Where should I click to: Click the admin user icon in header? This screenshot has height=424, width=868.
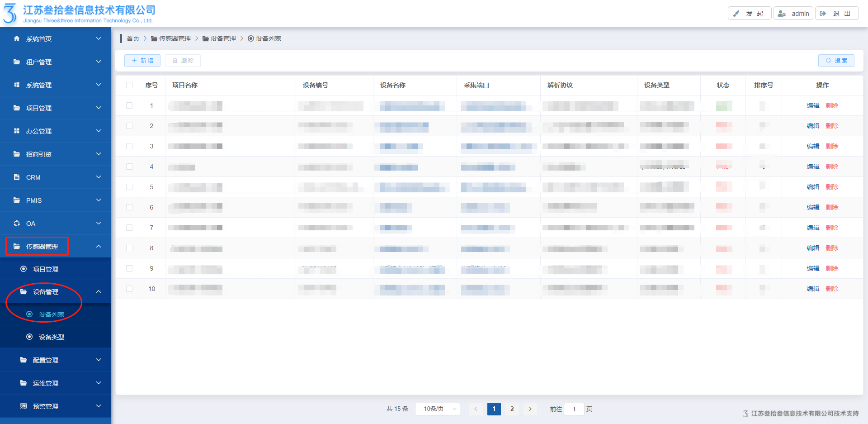point(782,14)
